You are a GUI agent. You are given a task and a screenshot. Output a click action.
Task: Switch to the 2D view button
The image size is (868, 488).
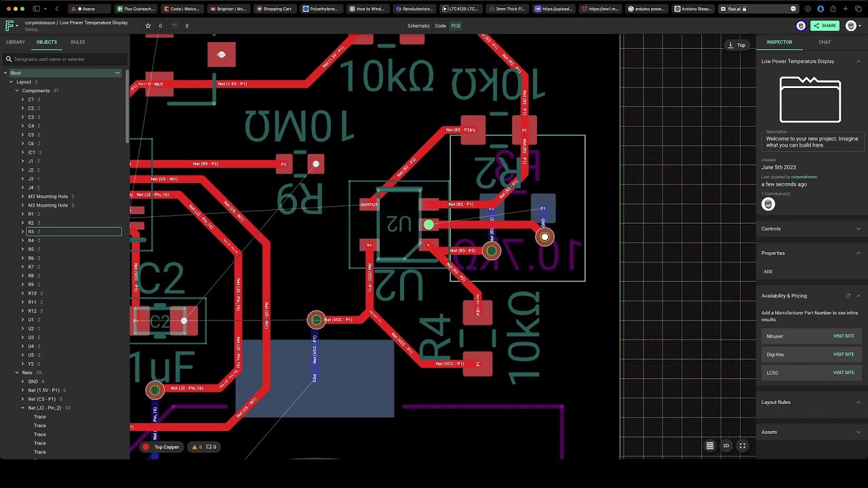click(x=726, y=446)
